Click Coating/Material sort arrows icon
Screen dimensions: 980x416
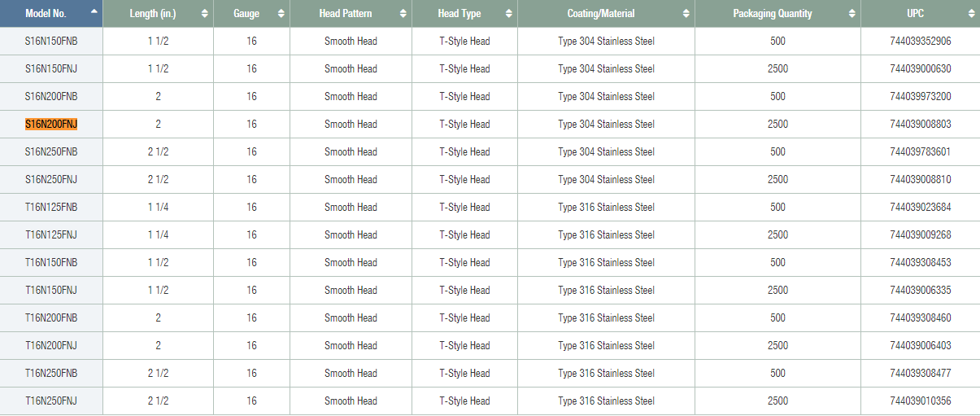click(x=686, y=14)
